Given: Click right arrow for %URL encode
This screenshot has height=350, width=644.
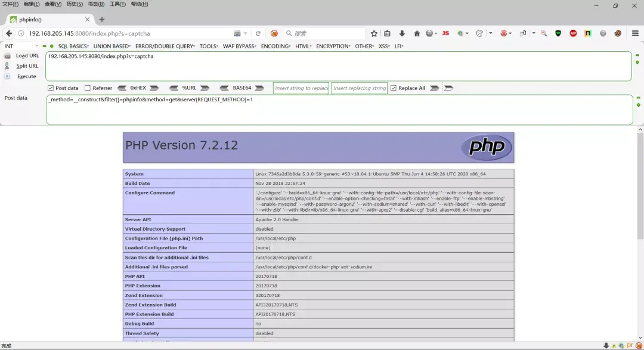Looking at the screenshot, I should click(205, 88).
